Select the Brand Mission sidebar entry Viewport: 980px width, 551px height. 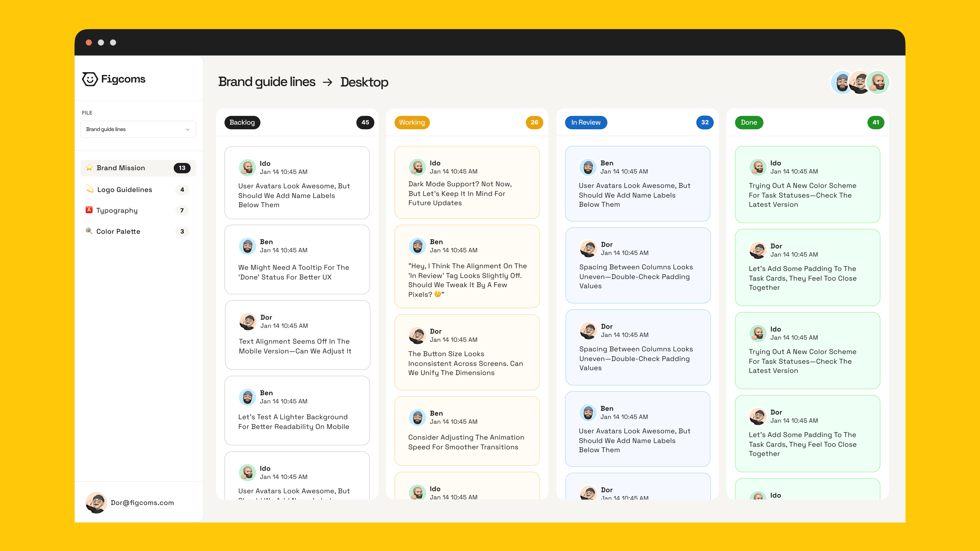pyautogui.click(x=121, y=167)
